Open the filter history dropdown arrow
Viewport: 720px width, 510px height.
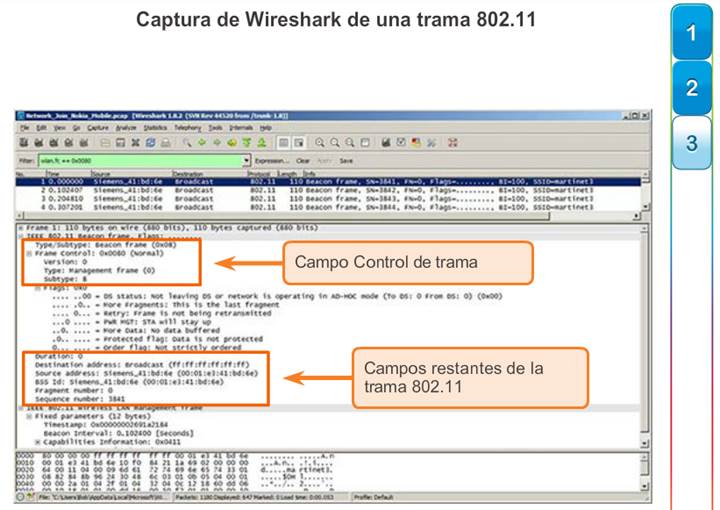tap(247, 161)
